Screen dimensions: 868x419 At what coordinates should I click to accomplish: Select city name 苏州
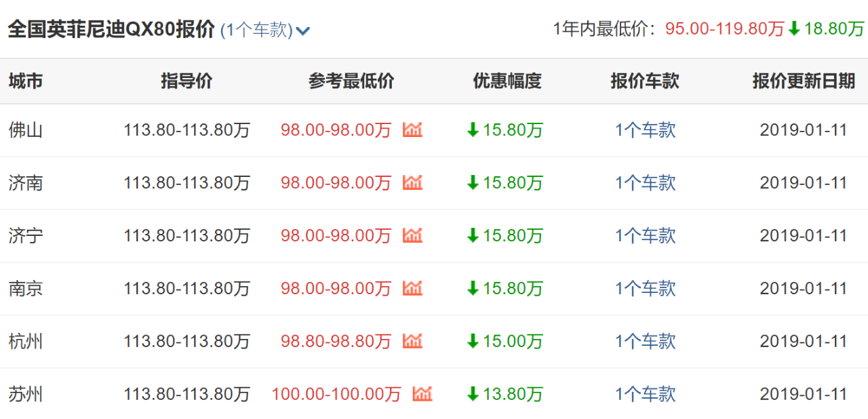click(x=26, y=395)
